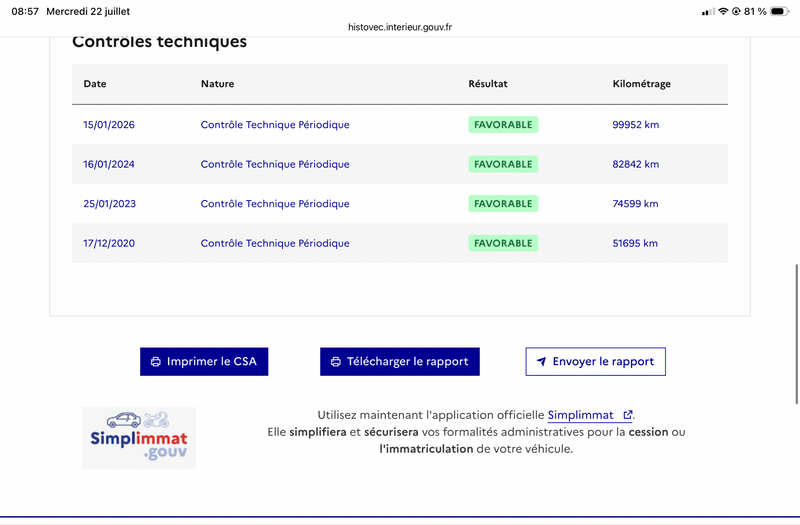Tap the battery icon in status bar
The height and width of the screenshot is (525, 800).
780,11
